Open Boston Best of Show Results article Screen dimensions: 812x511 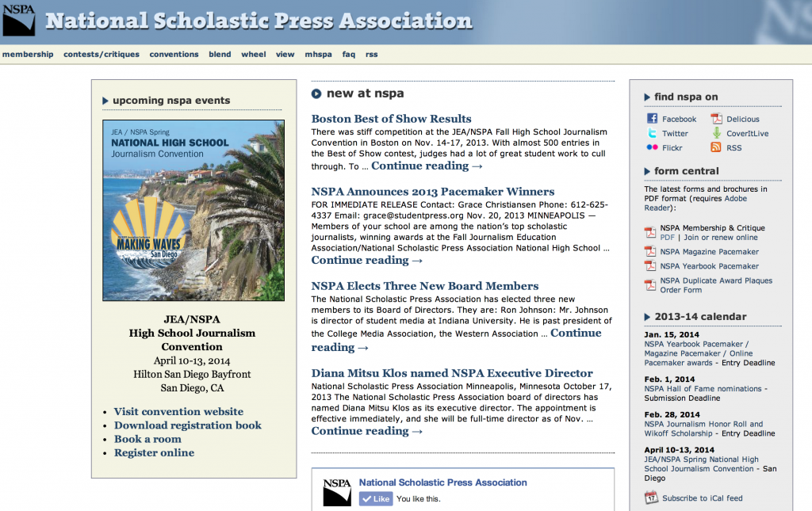pos(391,119)
